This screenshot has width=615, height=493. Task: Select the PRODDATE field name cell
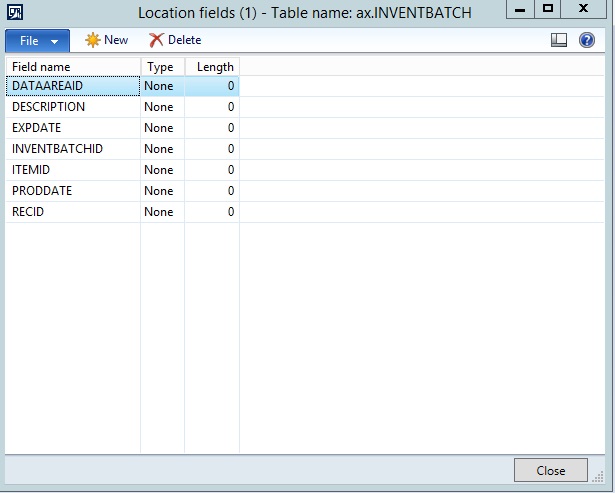coord(72,191)
